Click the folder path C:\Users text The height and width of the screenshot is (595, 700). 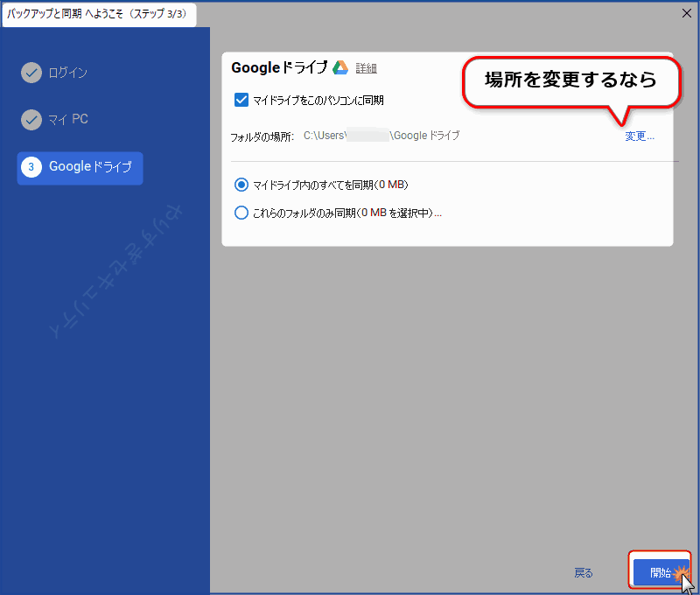[x=381, y=136]
